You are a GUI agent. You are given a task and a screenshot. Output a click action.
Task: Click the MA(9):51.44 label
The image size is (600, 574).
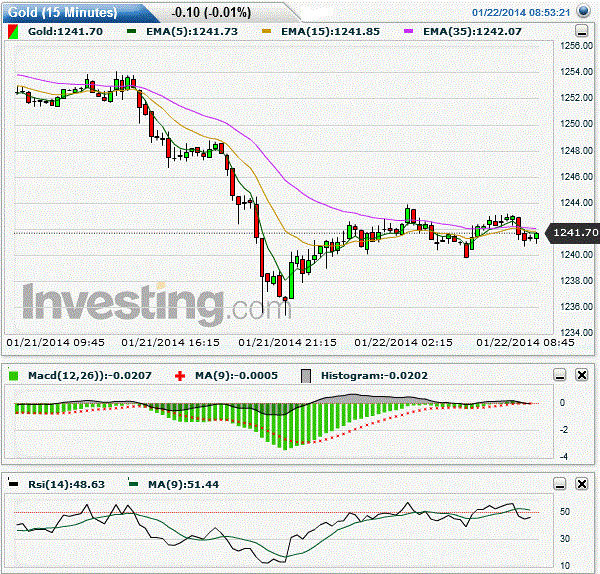click(x=183, y=484)
